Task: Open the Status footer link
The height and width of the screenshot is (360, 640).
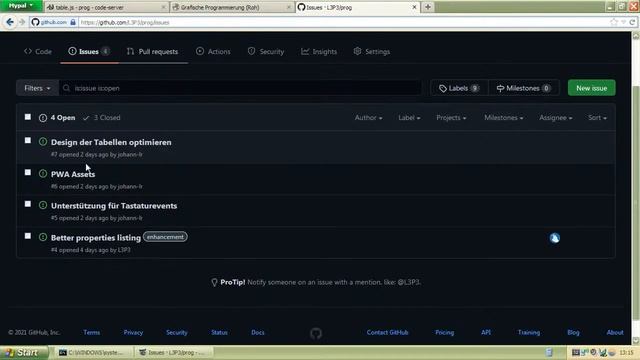Action: click(x=219, y=333)
